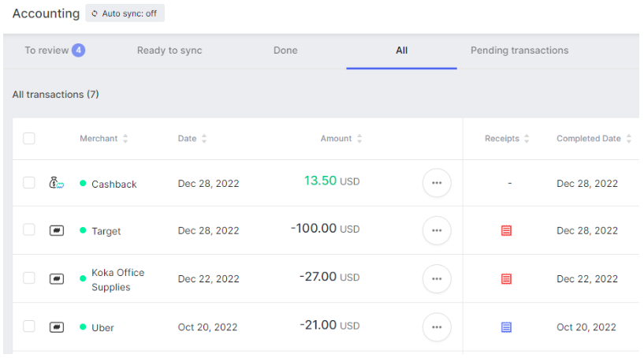The width and height of the screenshot is (644, 358).
Task: Click the cashback money bag icon
Action: [x=56, y=183]
